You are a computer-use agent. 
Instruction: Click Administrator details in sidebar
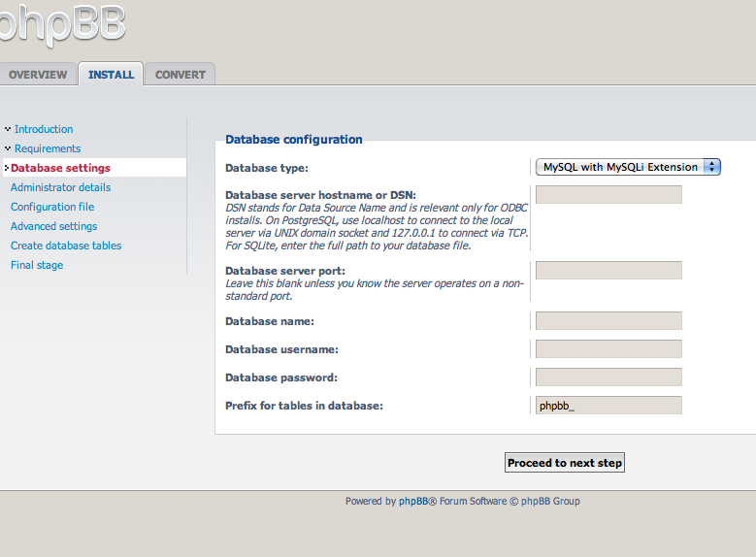point(60,187)
